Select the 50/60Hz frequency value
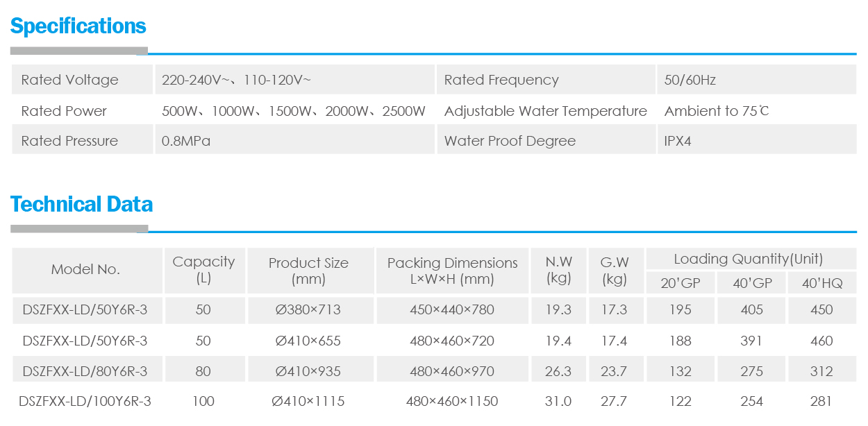868x426 pixels. [x=690, y=80]
